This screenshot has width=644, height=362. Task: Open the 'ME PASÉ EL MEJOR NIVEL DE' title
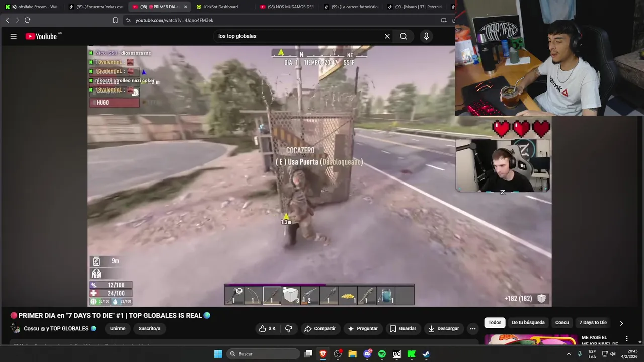click(600, 341)
